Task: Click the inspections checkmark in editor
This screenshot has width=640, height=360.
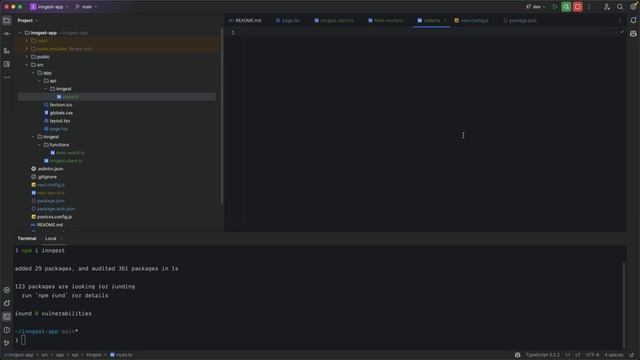Action: pyautogui.click(x=622, y=32)
